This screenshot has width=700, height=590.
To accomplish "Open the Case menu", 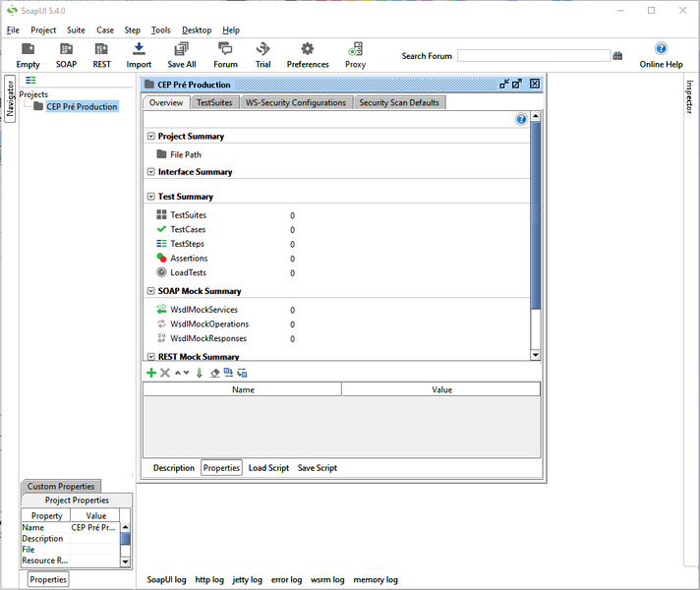I will coord(105,29).
